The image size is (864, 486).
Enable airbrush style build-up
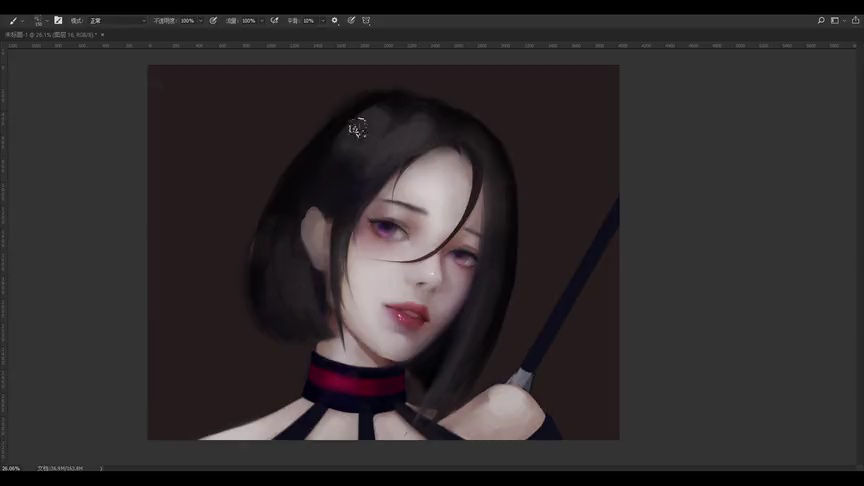pyautogui.click(x=275, y=20)
